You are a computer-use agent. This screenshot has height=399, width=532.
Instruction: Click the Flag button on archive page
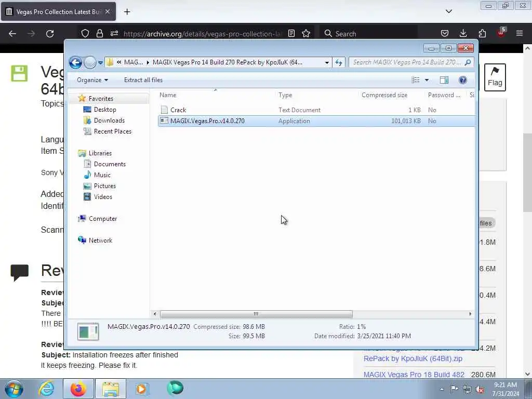tap(495, 77)
